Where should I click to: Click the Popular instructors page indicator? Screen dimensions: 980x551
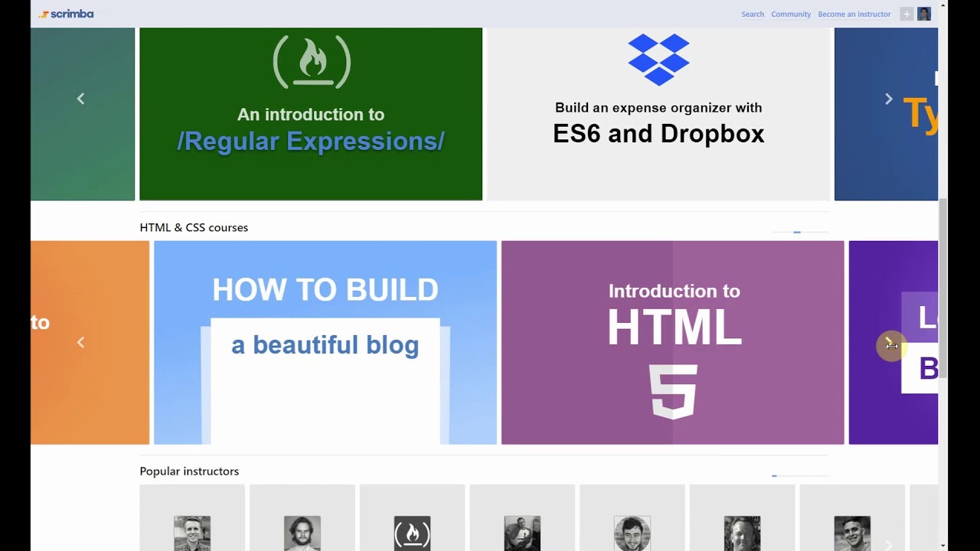[x=800, y=475]
